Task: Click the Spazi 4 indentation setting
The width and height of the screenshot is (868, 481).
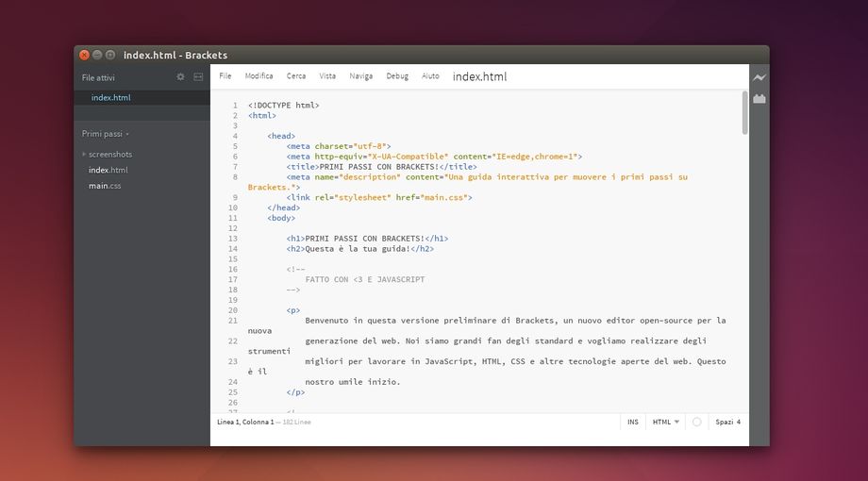Action: click(727, 422)
